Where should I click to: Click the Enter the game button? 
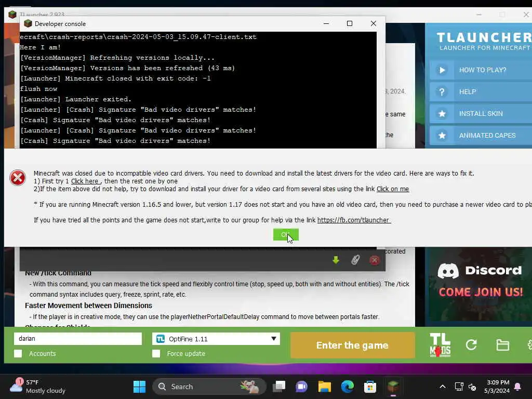click(352, 345)
